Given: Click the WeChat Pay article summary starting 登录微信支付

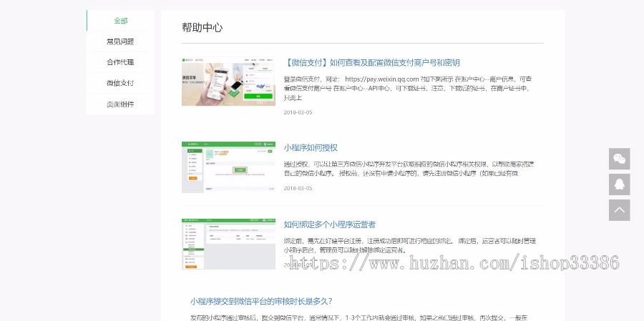Looking at the screenshot, I should point(409,88).
